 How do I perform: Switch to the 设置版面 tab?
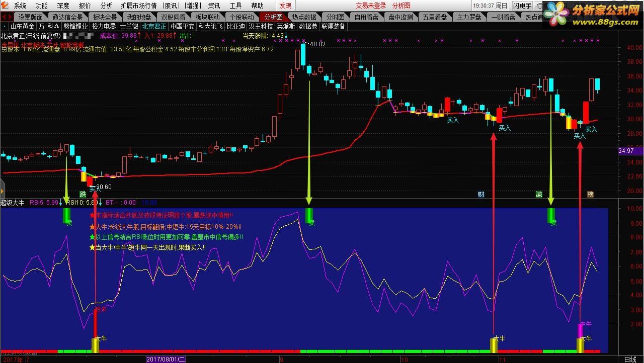click(x=31, y=17)
